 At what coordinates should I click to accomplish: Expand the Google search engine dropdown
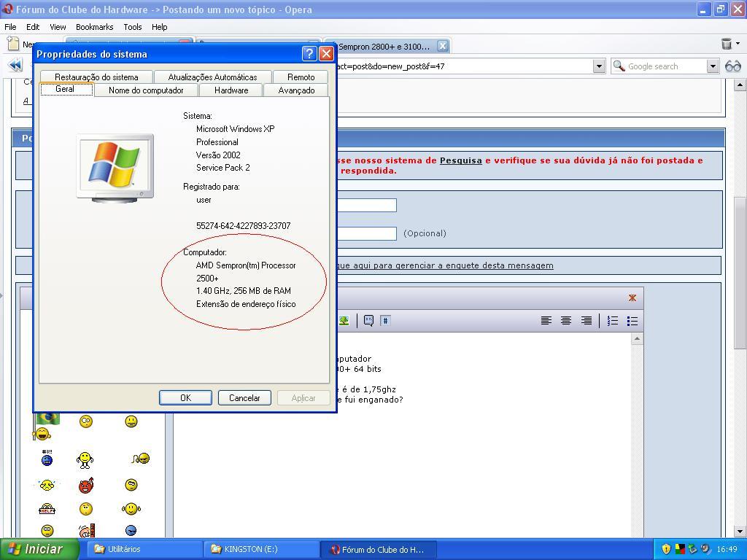(x=713, y=66)
